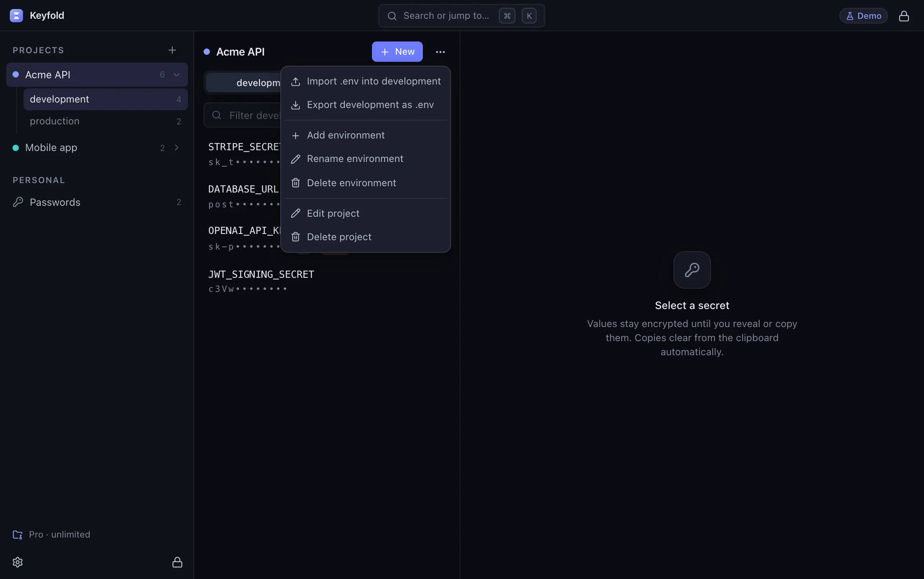The image size is (924, 579).
Task: Click the Acme API title in header
Action: [240, 52]
